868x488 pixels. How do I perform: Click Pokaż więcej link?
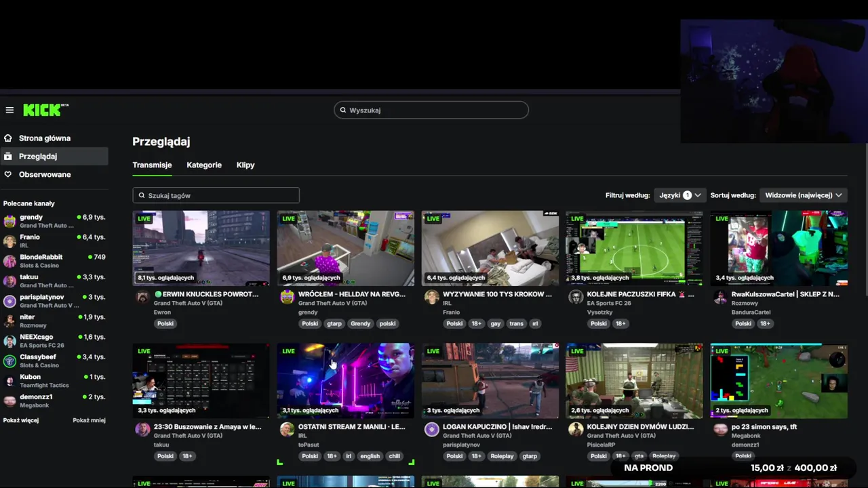click(x=21, y=420)
